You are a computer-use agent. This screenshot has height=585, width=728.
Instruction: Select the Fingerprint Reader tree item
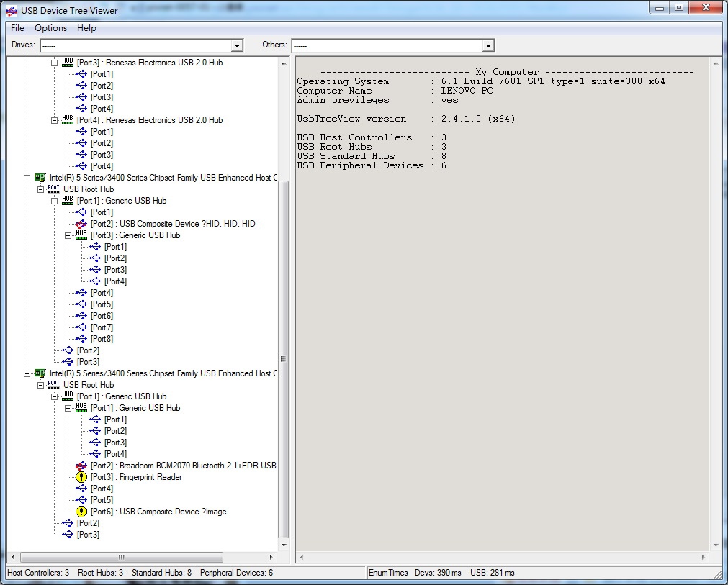pos(150,477)
